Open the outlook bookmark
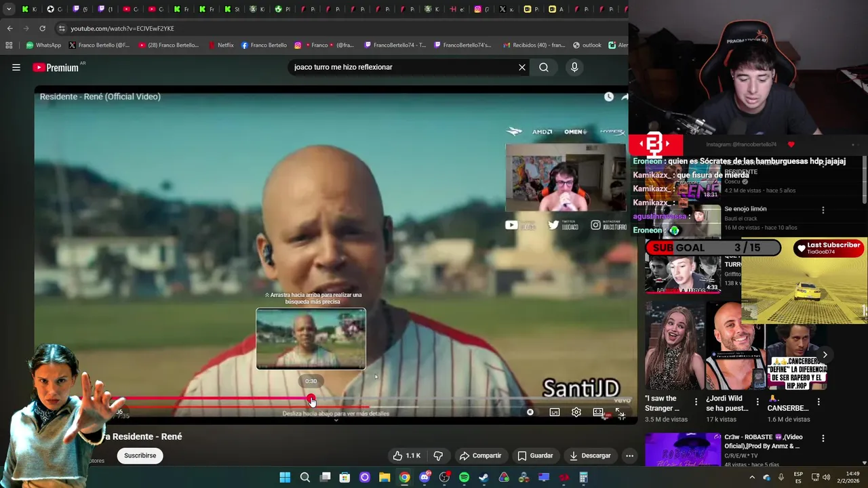 click(x=587, y=45)
